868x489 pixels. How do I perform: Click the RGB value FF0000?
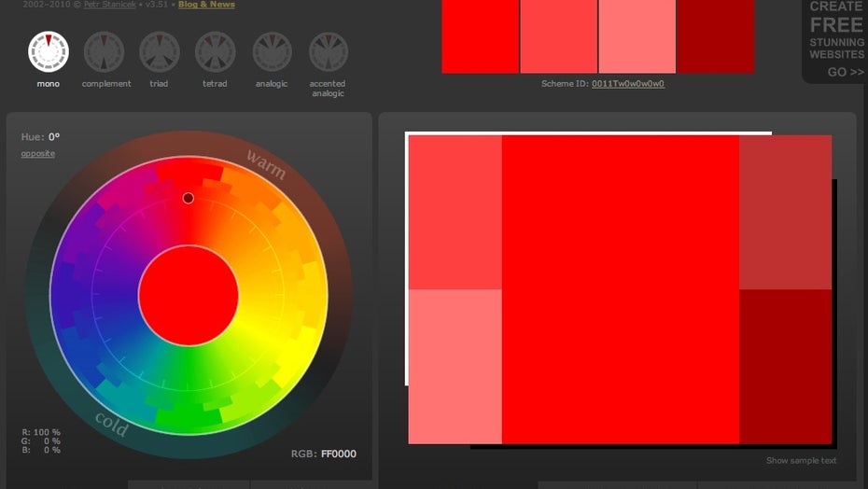338,454
